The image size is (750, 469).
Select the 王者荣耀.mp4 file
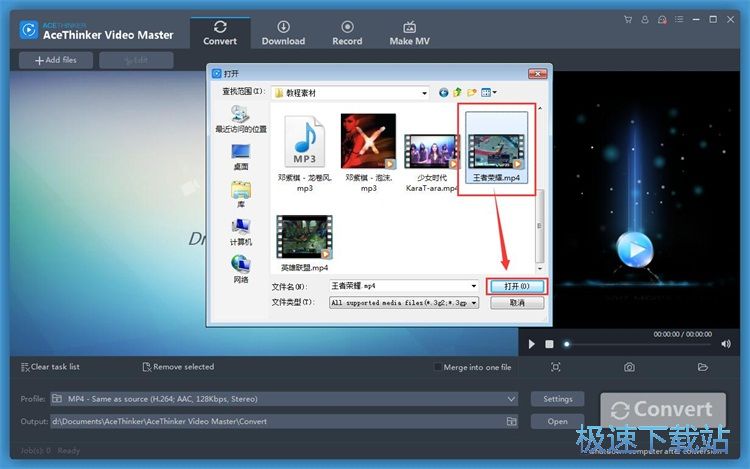(496, 148)
